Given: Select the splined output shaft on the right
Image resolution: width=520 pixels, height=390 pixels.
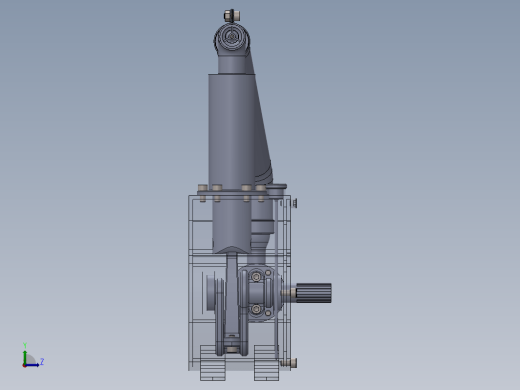Looking at the screenshot, I should pyautogui.click(x=314, y=293).
